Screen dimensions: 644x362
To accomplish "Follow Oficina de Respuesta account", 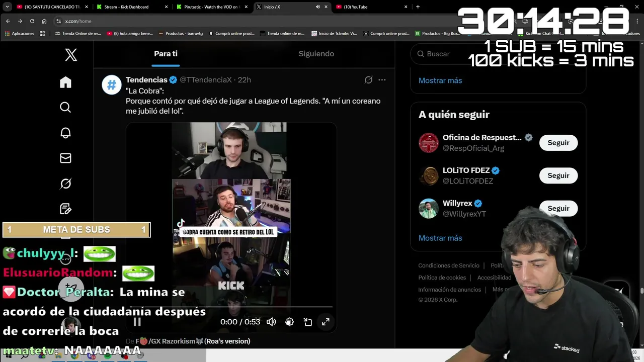I will pos(558,143).
